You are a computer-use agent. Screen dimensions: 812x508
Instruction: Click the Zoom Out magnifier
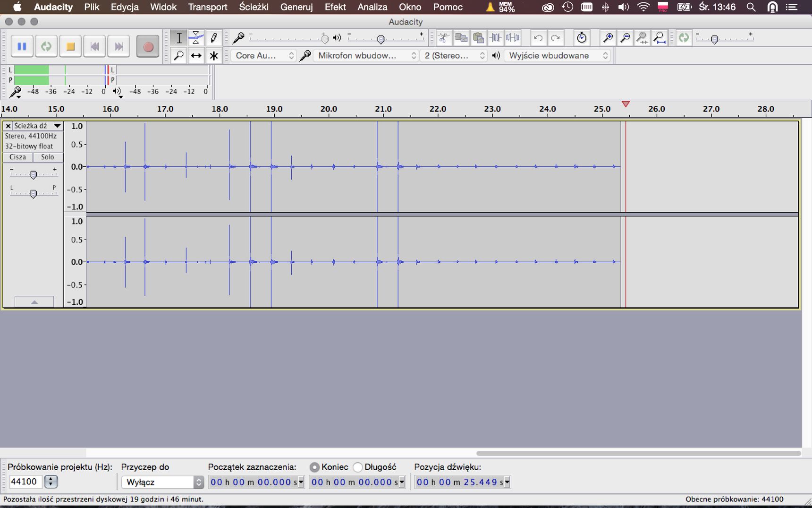[x=625, y=38]
